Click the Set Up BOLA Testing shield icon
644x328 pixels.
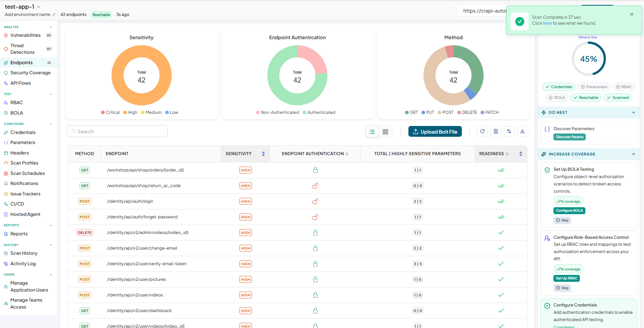point(547,170)
